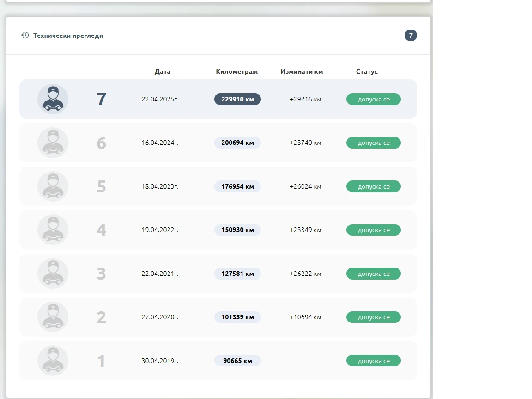
Task: Select the 90665 км mileage badge
Action: [x=237, y=361]
